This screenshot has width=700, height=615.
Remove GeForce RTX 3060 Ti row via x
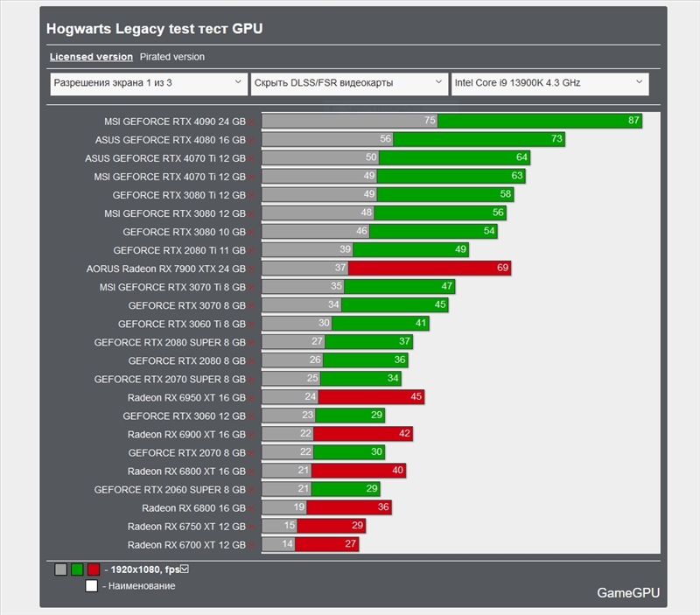point(252,325)
